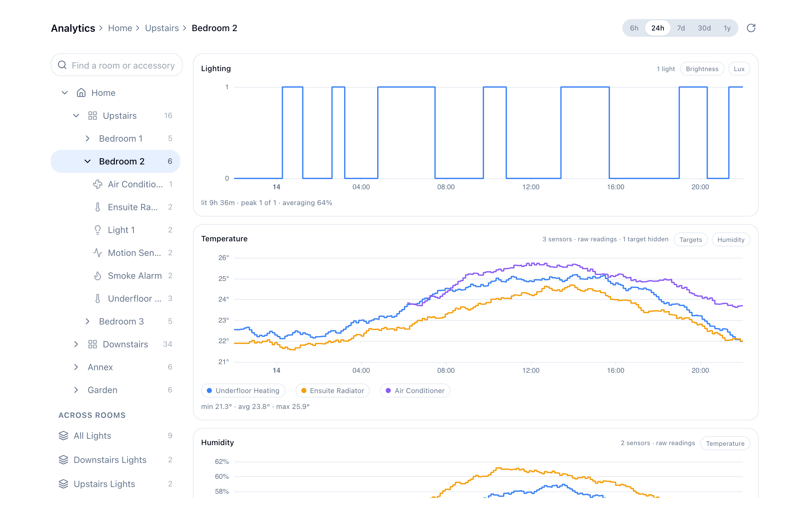Select the Air Conditio... accessory row
The width and height of the screenshot is (812, 508).
click(115, 184)
